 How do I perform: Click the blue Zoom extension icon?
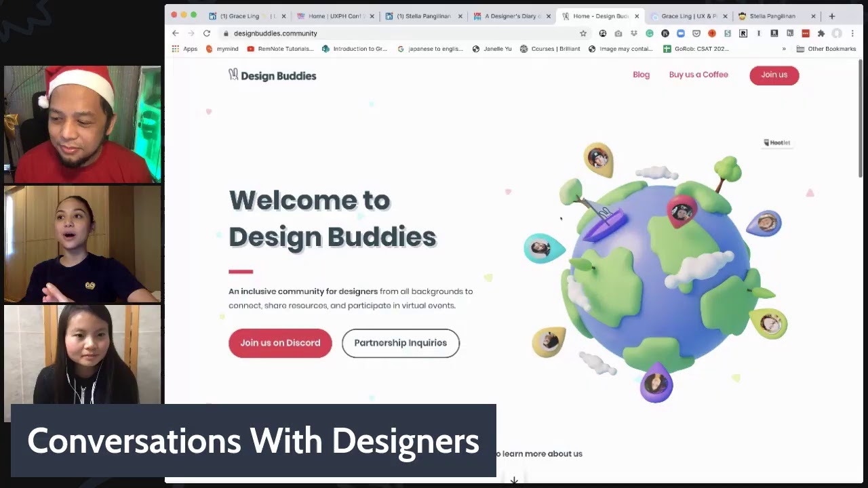click(x=681, y=33)
